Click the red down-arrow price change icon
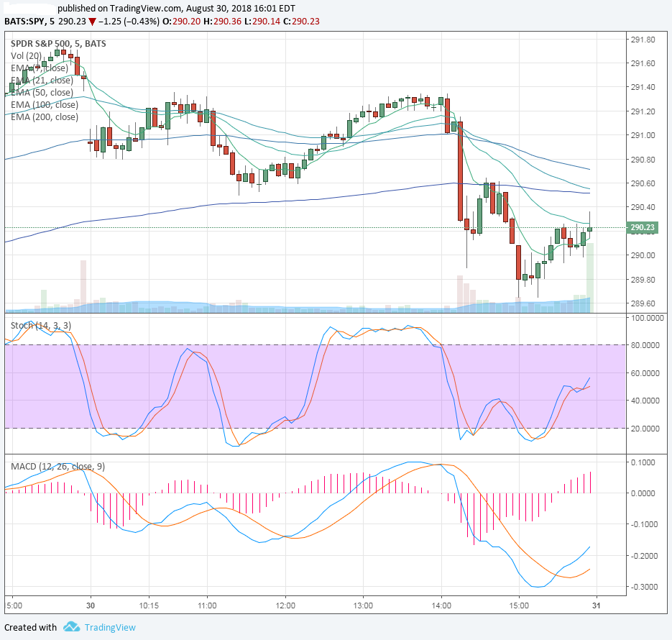Viewport: 672px width, 640px height. (93, 22)
